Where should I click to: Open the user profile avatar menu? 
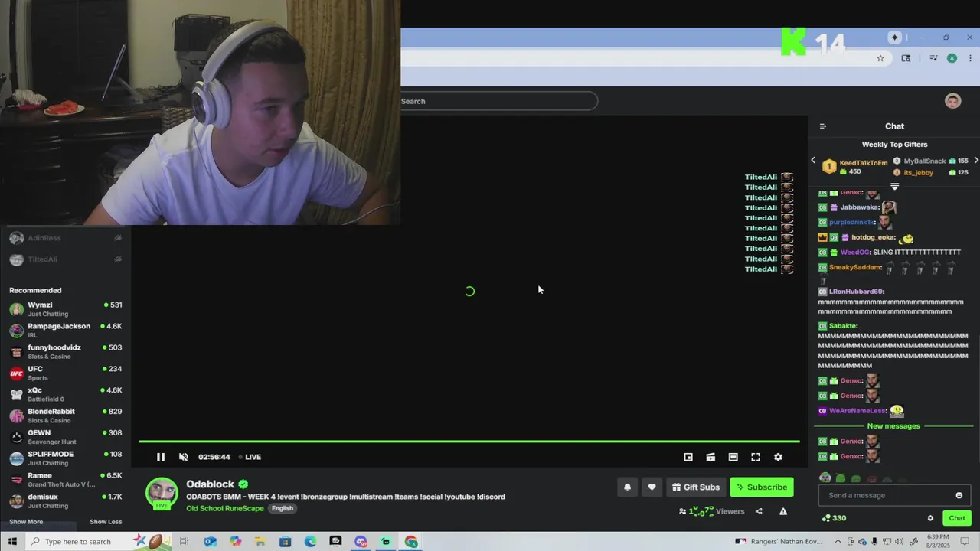[952, 101]
